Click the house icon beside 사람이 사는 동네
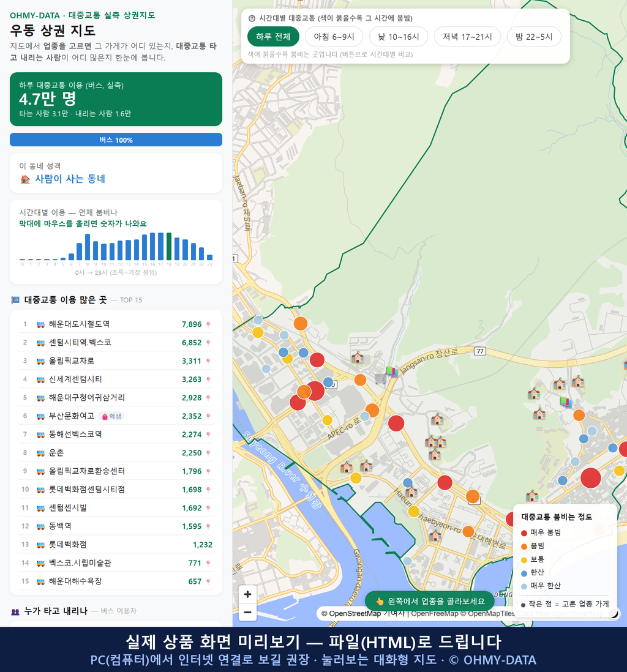 (x=25, y=179)
